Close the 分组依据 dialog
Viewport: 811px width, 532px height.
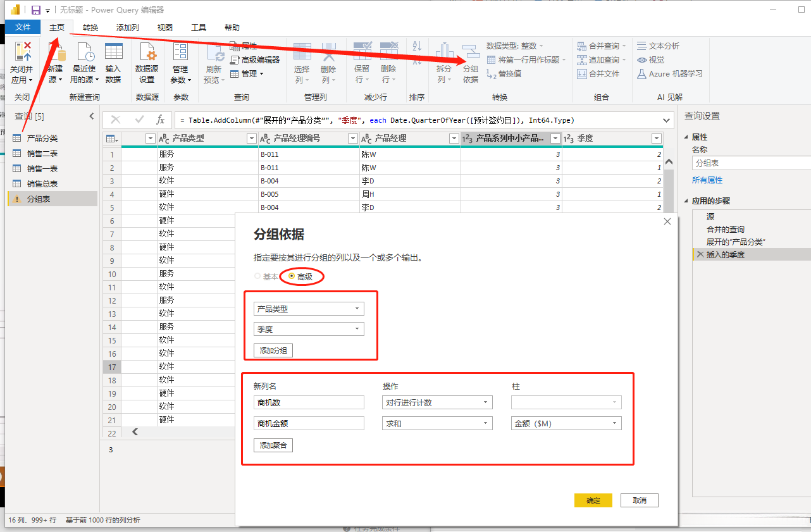pyautogui.click(x=667, y=221)
